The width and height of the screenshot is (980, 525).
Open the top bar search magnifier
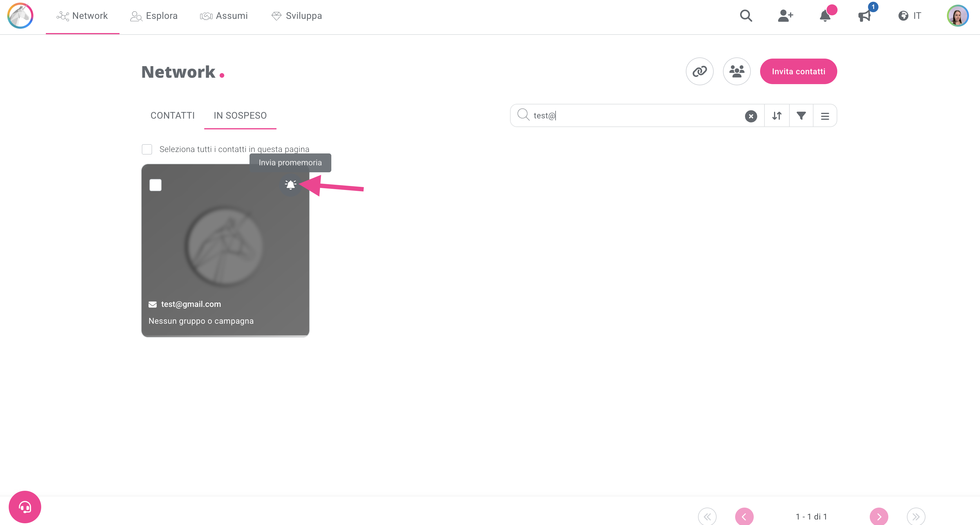746,16
